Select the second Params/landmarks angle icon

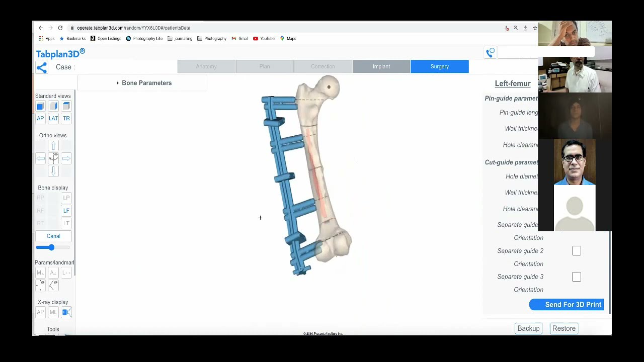pos(53,273)
